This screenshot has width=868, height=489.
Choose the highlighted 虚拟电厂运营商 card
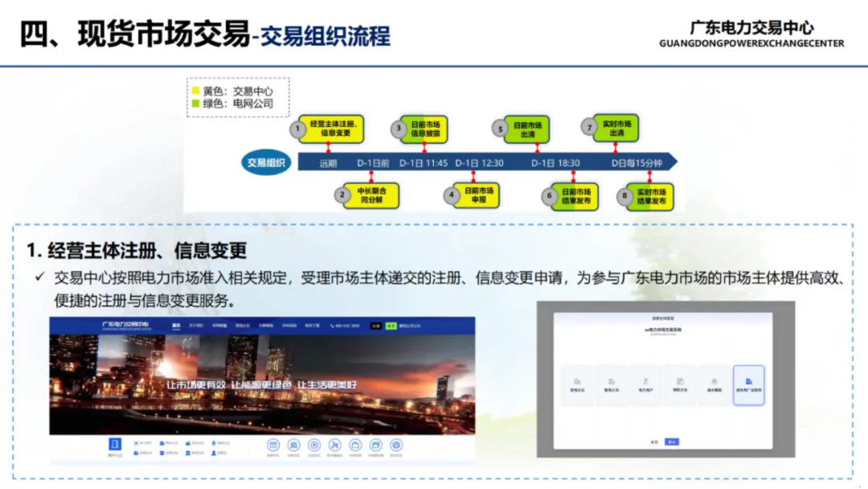[x=748, y=385]
